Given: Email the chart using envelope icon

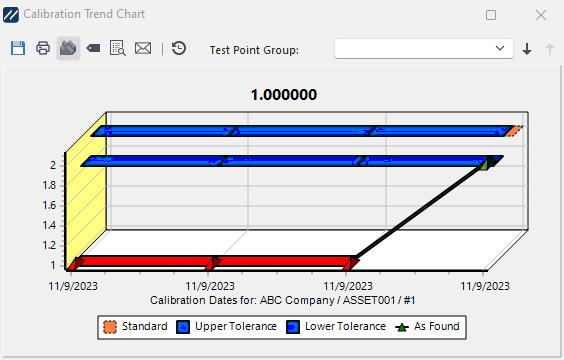Looking at the screenshot, I should click(143, 48).
